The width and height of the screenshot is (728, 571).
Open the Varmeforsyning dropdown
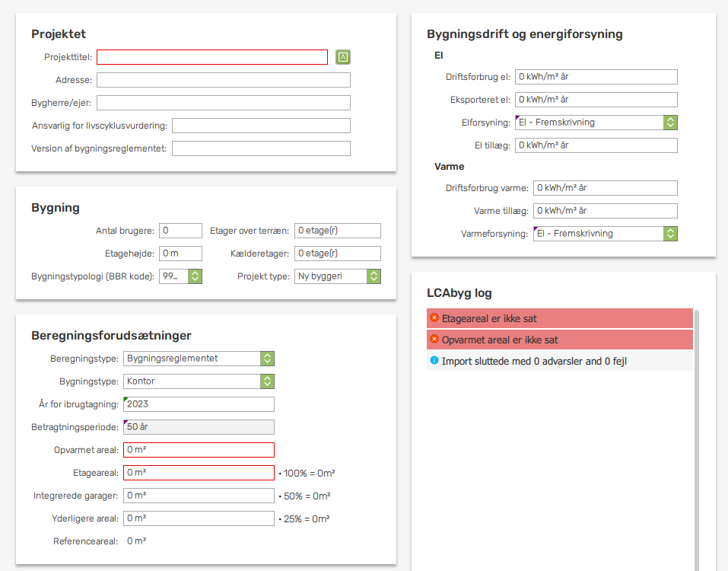pos(605,233)
